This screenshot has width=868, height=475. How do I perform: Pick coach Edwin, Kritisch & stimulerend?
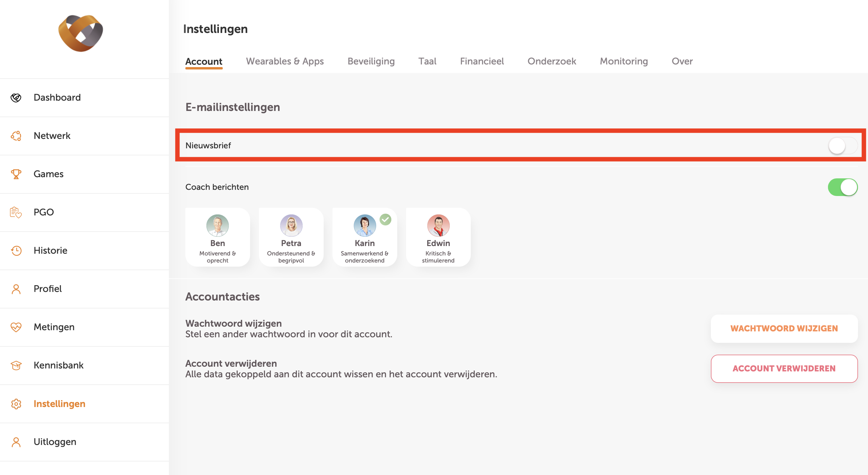[438, 237]
